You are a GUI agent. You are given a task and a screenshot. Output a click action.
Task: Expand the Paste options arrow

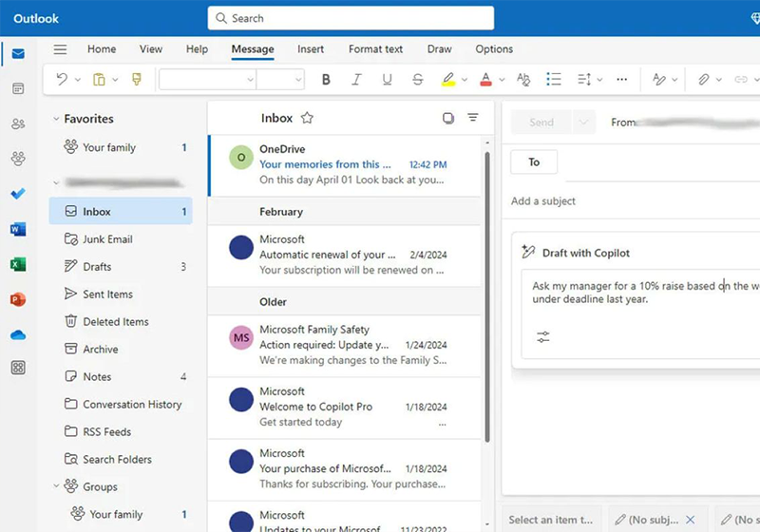pos(115,80)
